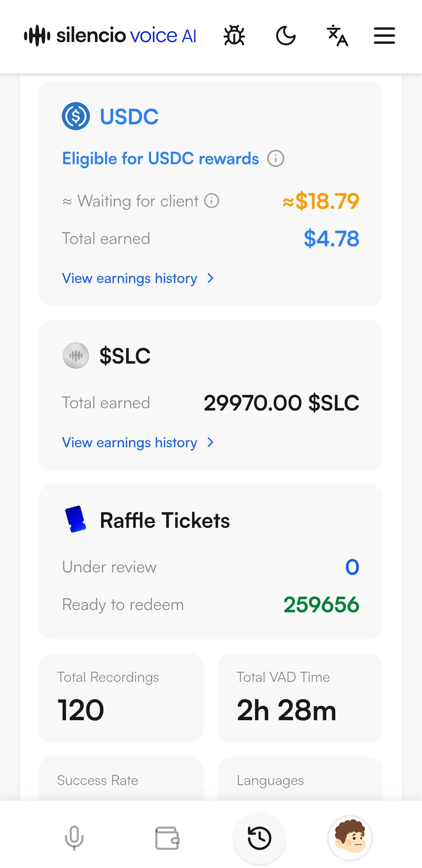Select the history tab in bottom bar

(x=260, y=838)
